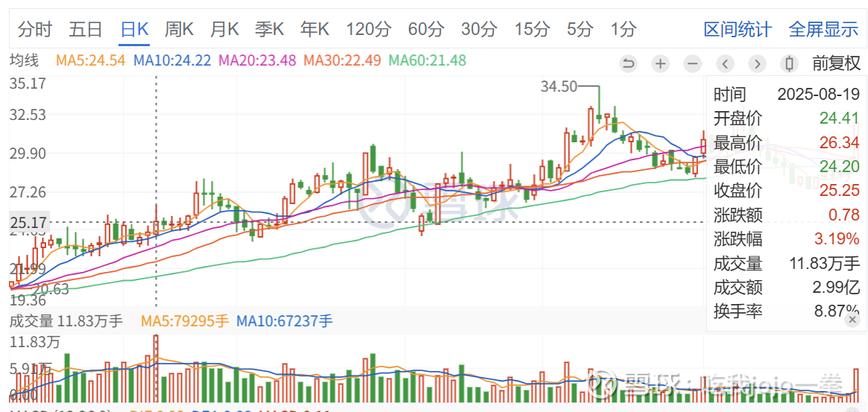This screenshot has height=412, width=868.
Task: Select the 60分 interval tab
Action: click(426, 30)
